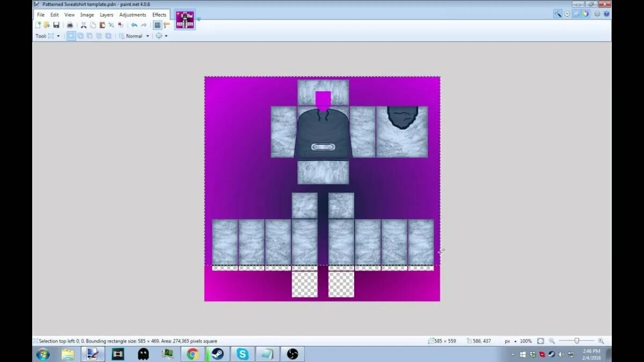Click the Print icon
The width and height of the screenshot is (644, 362).
[70, 25]
